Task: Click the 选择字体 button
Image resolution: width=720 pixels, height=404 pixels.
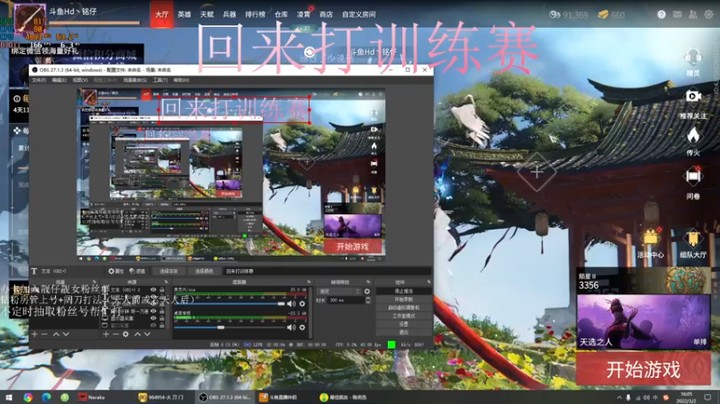Action: coord(168,271)
